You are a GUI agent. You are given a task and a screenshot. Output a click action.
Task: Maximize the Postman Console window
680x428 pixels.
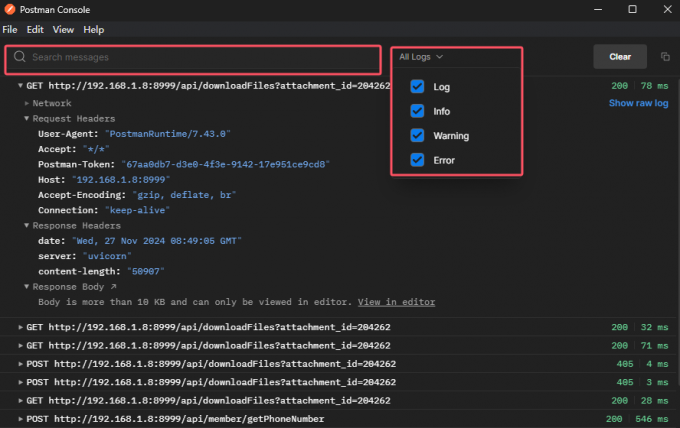pyautogui.click(x=632, y=9)
